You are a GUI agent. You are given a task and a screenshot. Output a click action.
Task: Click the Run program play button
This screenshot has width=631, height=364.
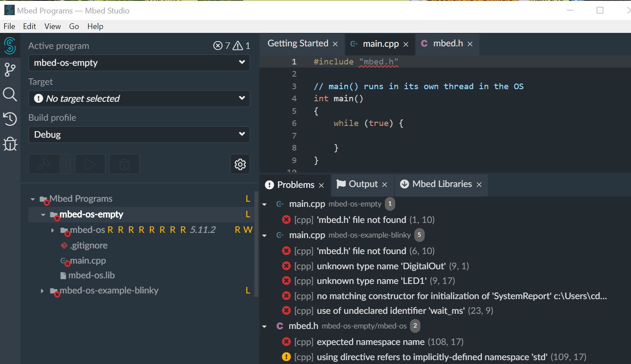click(x=90, y=164)
